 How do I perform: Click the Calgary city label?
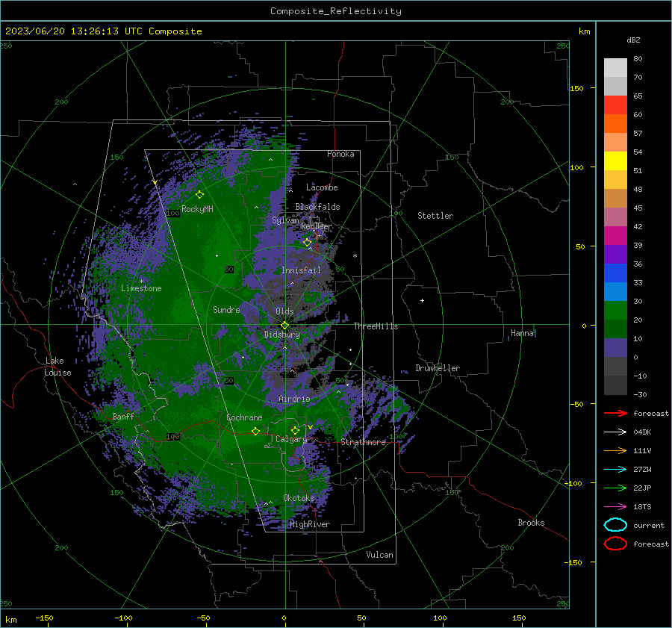coord(291,439)
